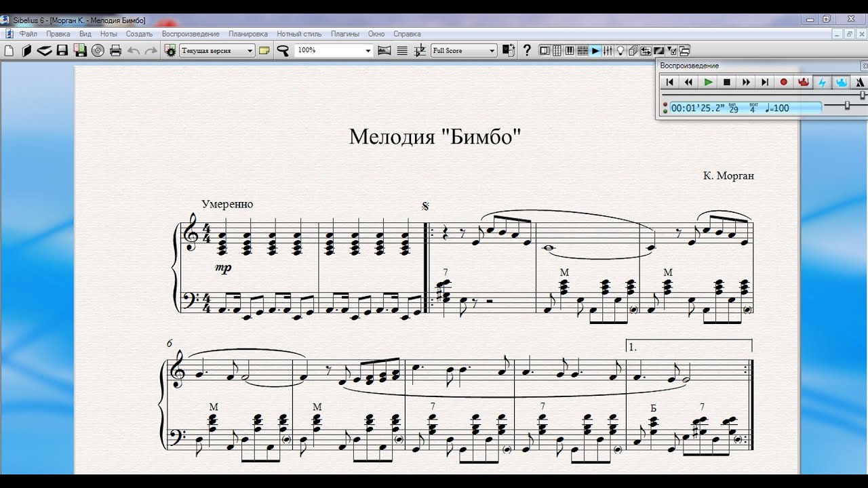Open the Справка menu
This screenshot has height=488, width=868.
(407, 33)
